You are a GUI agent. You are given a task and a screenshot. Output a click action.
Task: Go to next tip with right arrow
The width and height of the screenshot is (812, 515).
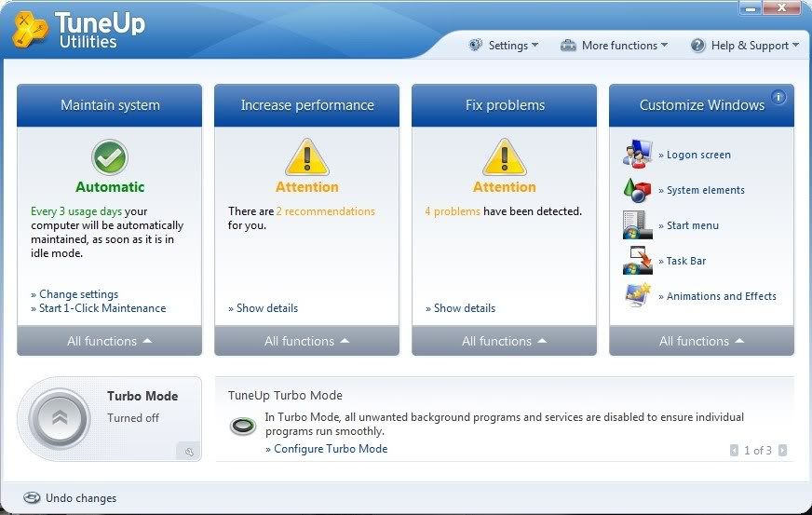782,450
